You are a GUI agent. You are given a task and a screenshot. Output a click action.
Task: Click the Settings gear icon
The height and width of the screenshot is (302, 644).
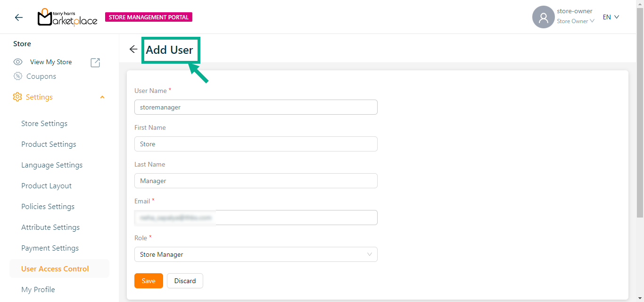(17, 97)
